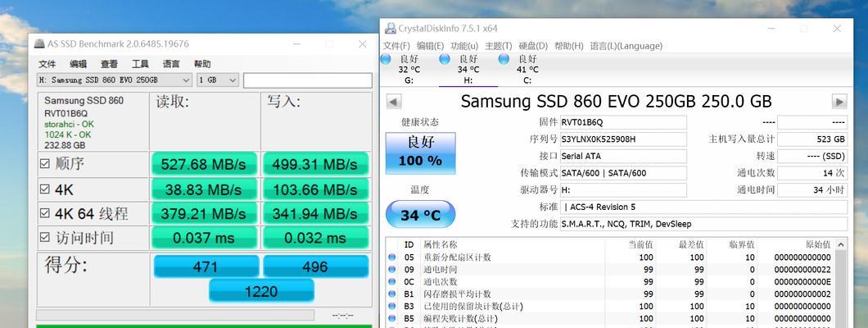Click the 当前值 column header
The image size is (868, 328).
[640, 244]
